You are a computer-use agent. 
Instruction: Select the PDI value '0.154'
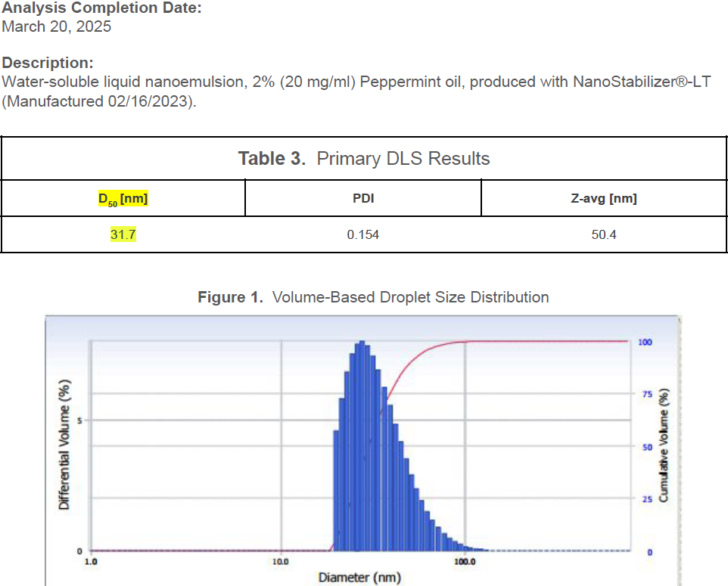[x=362, y=234]
